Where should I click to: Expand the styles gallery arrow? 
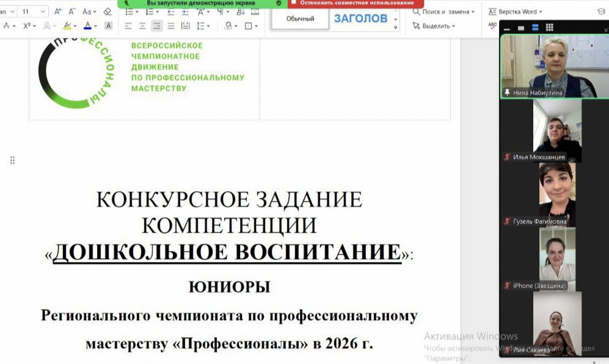(x=396, y=26)
